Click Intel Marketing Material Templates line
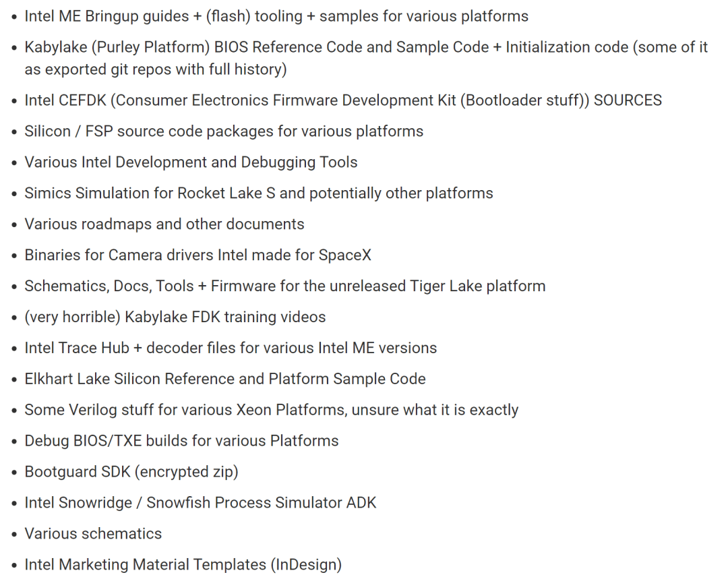This screenshot has height=579, width=728. click(x=183, y=565)
